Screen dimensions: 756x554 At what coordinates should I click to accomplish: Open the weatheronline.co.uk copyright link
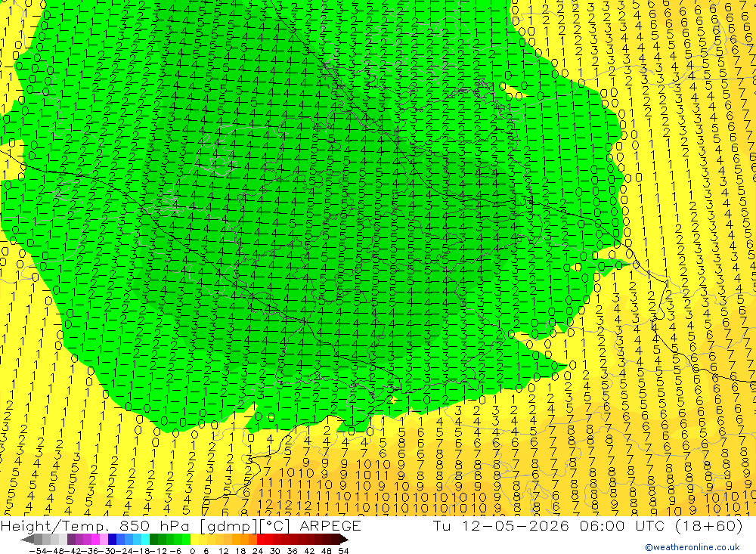coord(692,547)
